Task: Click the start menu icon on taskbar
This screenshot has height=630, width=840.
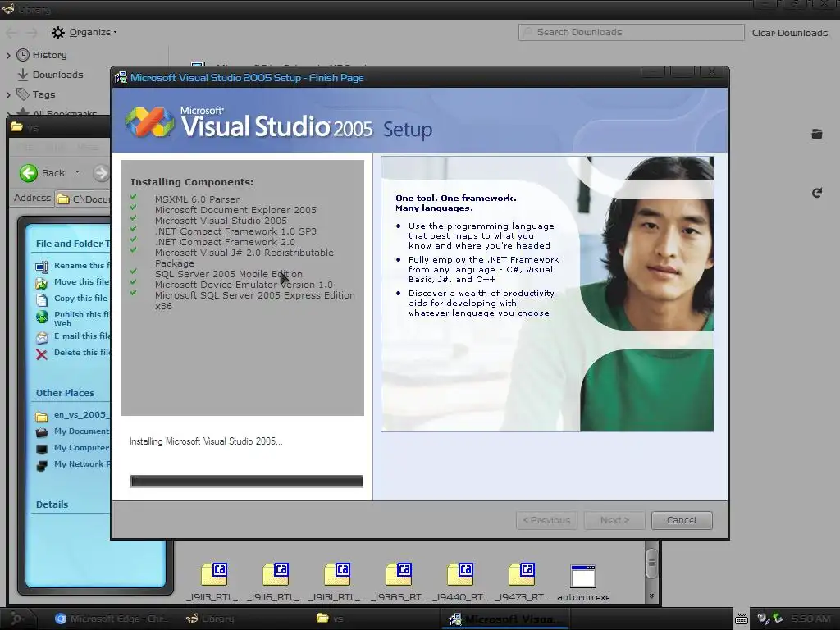Action: [x=16, y=619]
